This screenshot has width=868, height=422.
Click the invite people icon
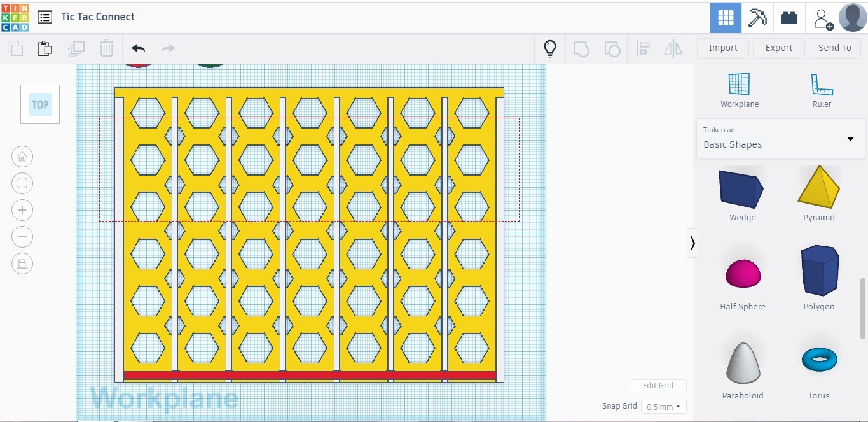(823, 18)
